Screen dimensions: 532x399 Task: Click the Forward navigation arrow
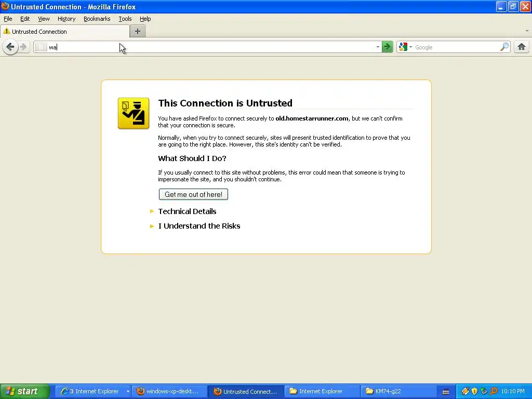click(x=23, y=47)
